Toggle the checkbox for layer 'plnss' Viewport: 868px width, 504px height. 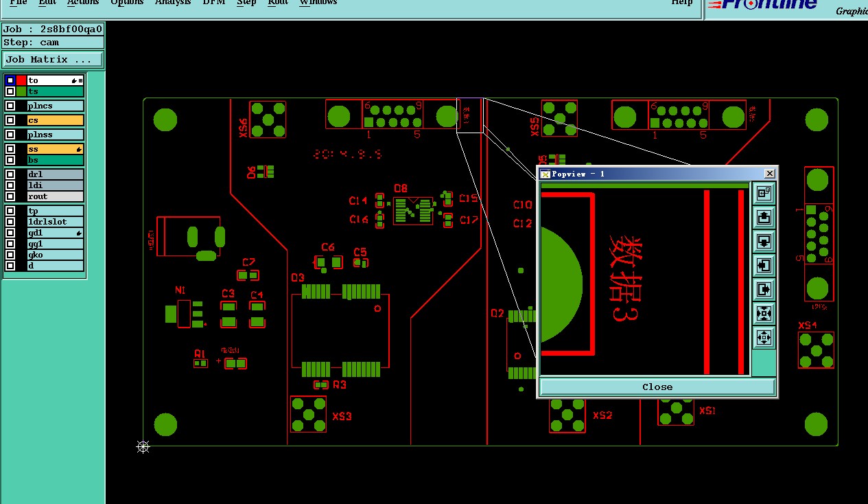(10, 134)
